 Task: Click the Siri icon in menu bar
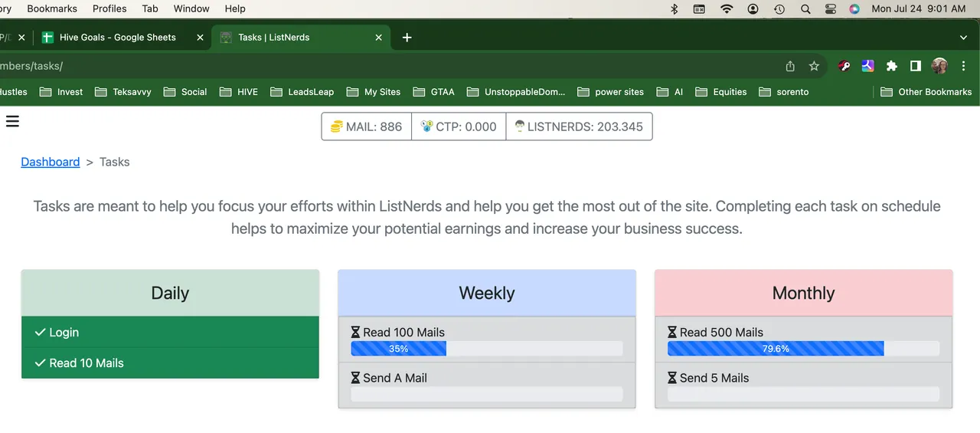pos(854,9)
